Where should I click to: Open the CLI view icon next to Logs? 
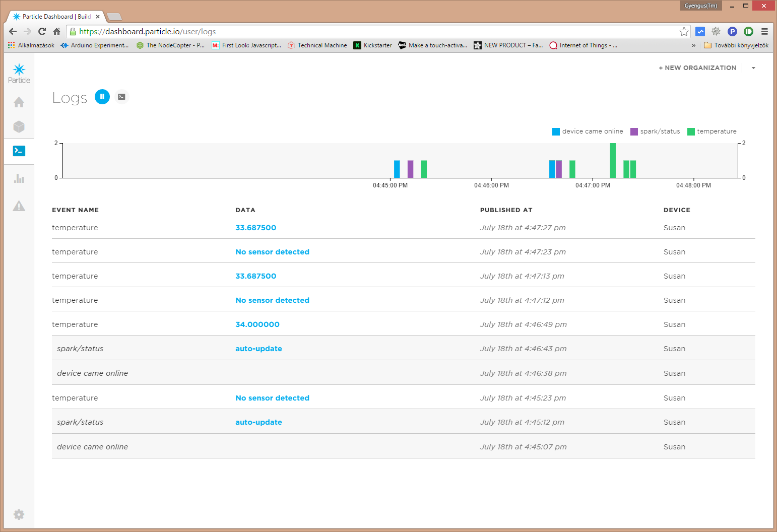[121, 97]
